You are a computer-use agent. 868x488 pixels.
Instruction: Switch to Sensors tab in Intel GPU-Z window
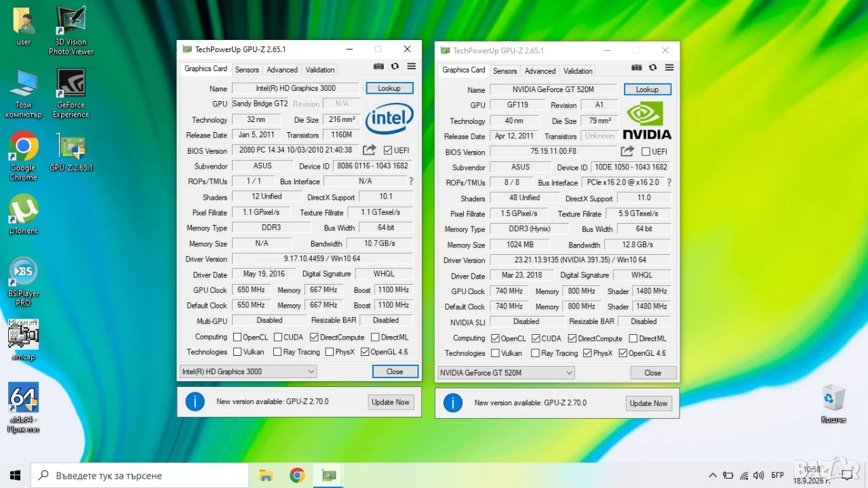pos(247,70)
